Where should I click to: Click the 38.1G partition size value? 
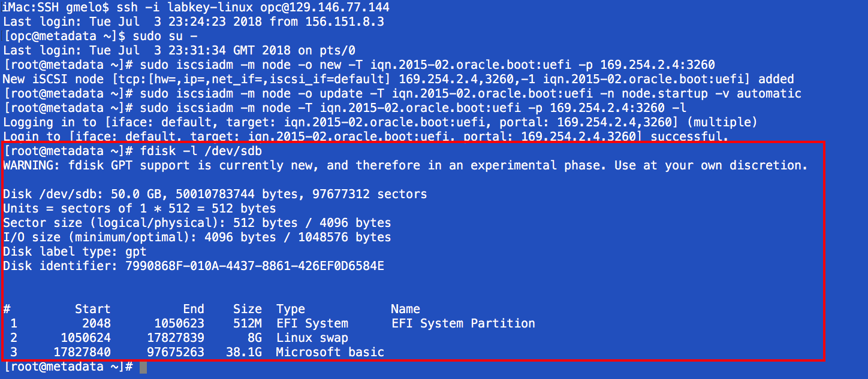[x=243, y=352]
